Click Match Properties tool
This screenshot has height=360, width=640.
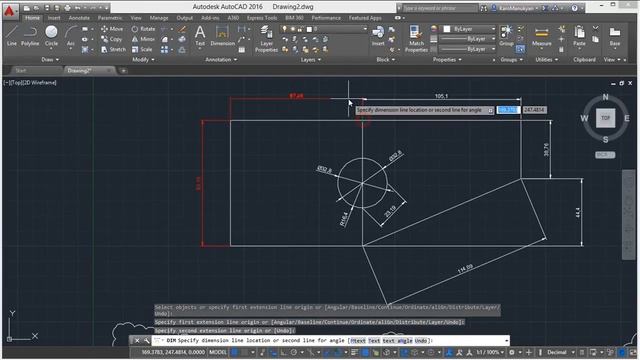pyautogui.click(x=416, y=39)
